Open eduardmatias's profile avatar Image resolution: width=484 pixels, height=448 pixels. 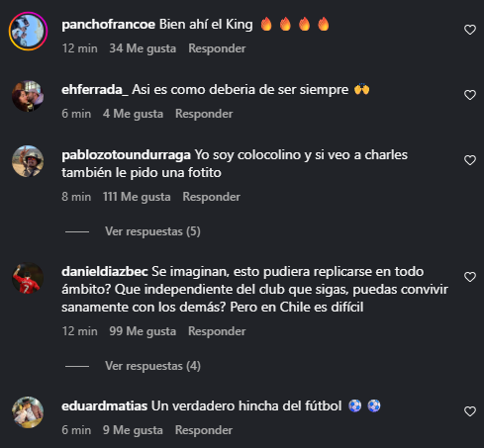pos(28,412)
